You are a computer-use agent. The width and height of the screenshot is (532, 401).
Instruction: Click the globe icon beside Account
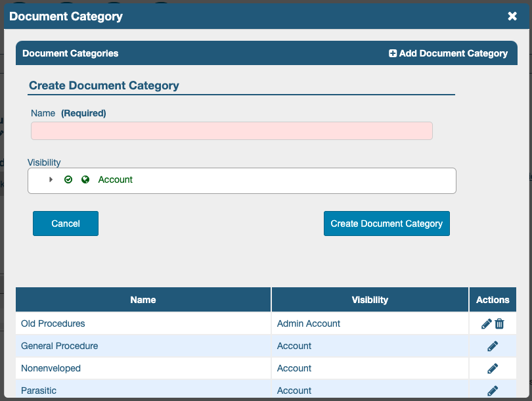(85, 179)
